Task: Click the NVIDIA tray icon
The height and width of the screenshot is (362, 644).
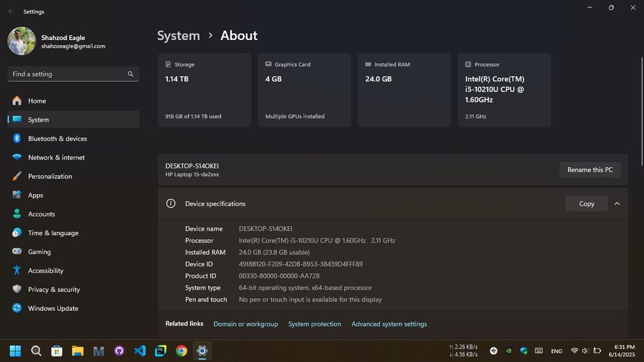Action: pos(509,351)
